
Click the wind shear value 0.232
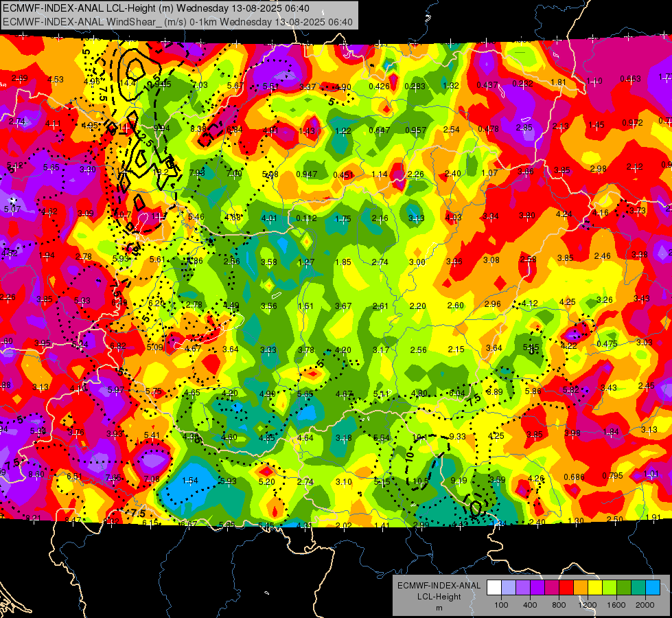[522, 84]
